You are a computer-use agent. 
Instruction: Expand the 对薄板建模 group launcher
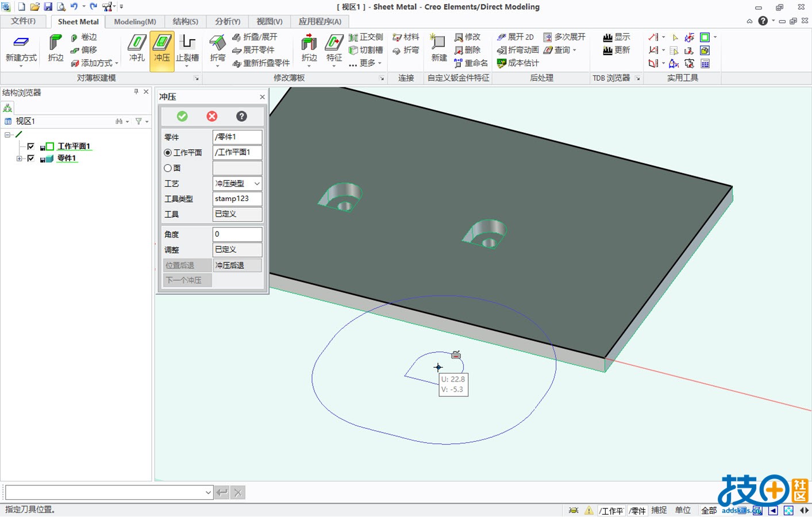[x=197, y=78]
